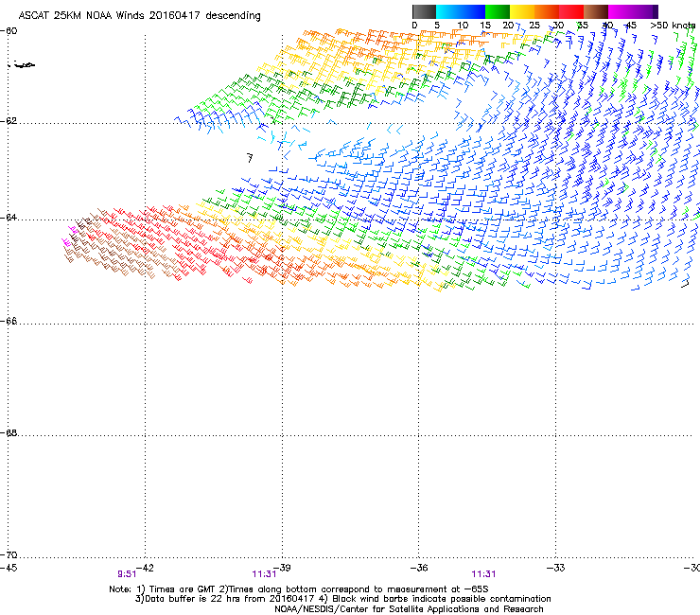Select the "-36" longitude axis label
The width and height of the screenshot is (700, 615).
coord(419,568)
